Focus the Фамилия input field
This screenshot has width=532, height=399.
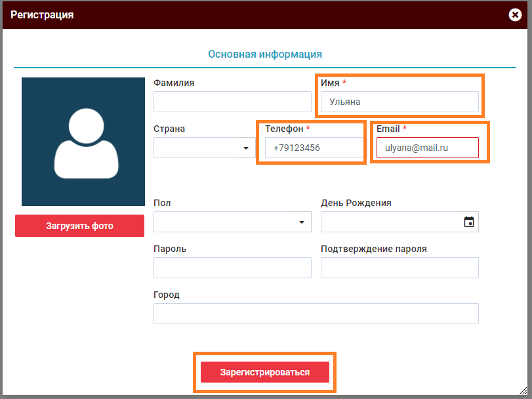click(x=232, y=102)
